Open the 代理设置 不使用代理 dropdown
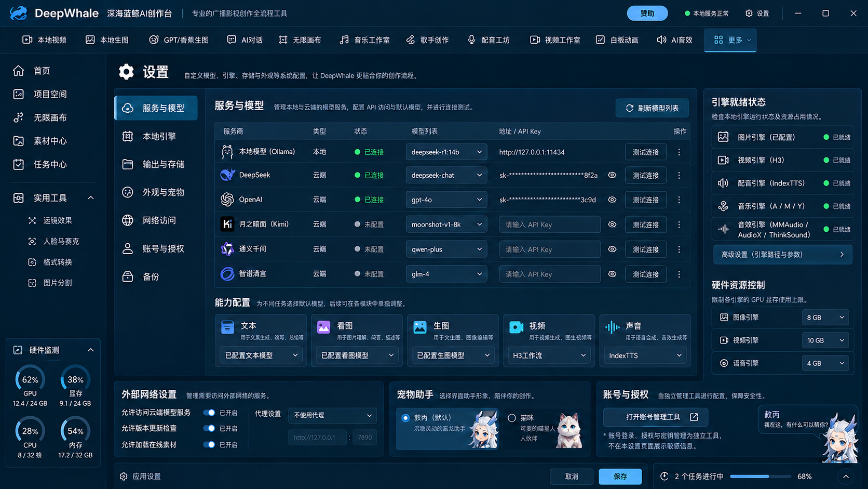 coord(332,415)
